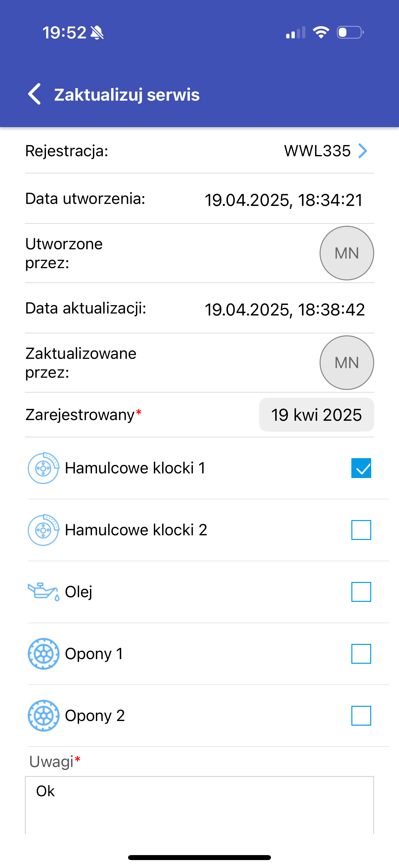Select the Opony 2 checkbox
Image resolution: width=399 pixels, height=868 pixels.
(361, 716)
